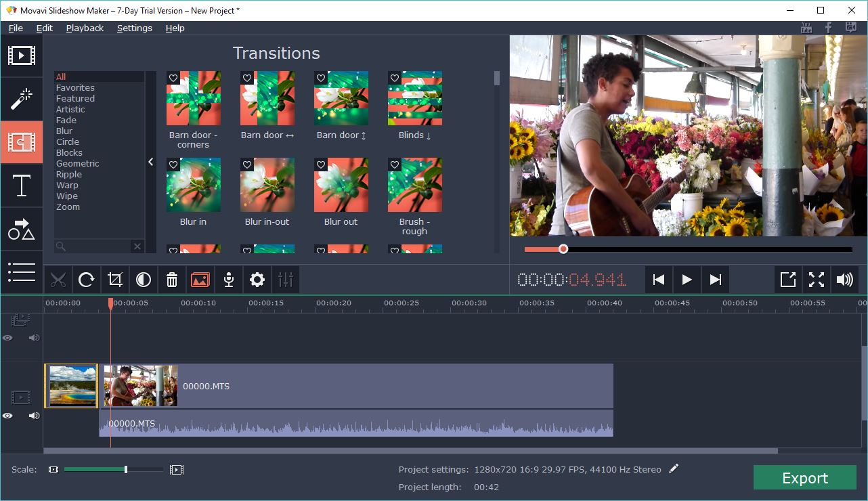Select the Record Audio microphone icon
Image resolution: width=868 pixels, height=501 pixels.
point(228,279)
